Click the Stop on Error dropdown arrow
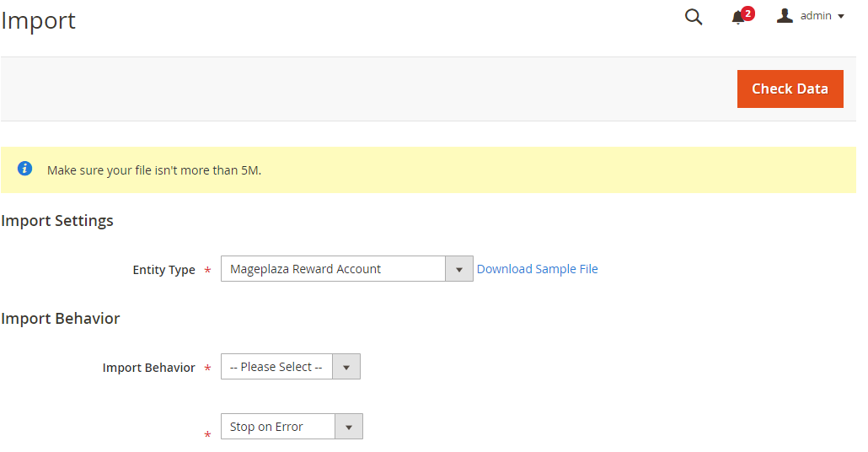Image resolution: width=868 pixels, height=452 pixels. click(x=349, y=428)
